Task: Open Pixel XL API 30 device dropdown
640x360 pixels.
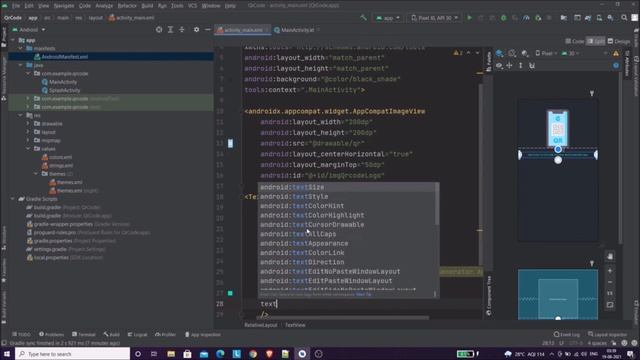Action: 434,18
